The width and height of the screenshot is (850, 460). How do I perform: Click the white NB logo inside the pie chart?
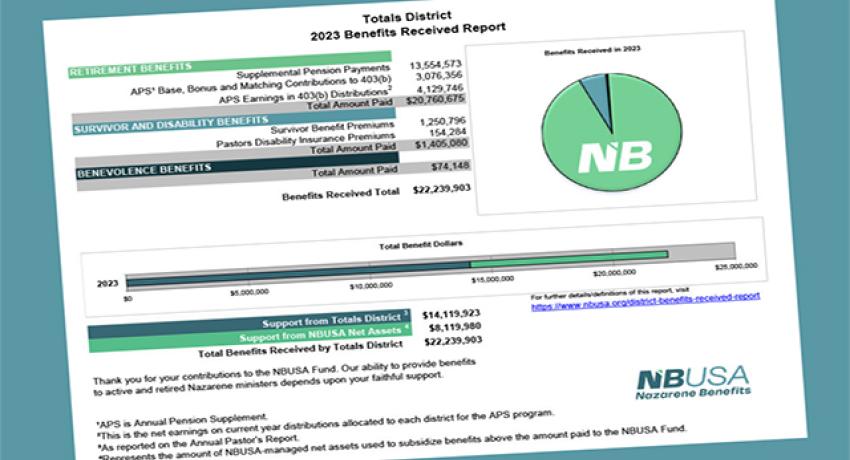coord(615,157)
